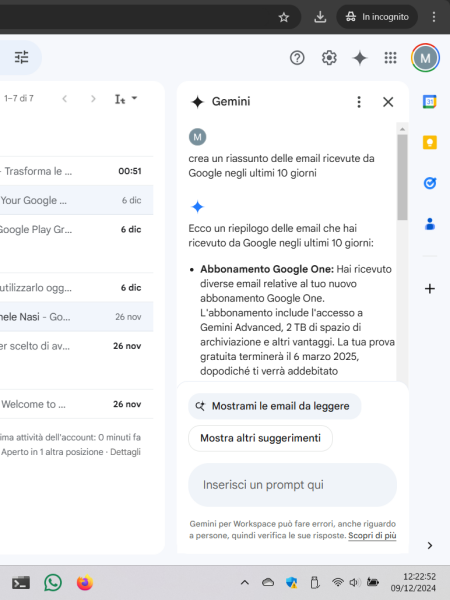Viewport: 450px width, 600px height.
Task: Open the Chrome three-dot menu
Action: (434, 17)
